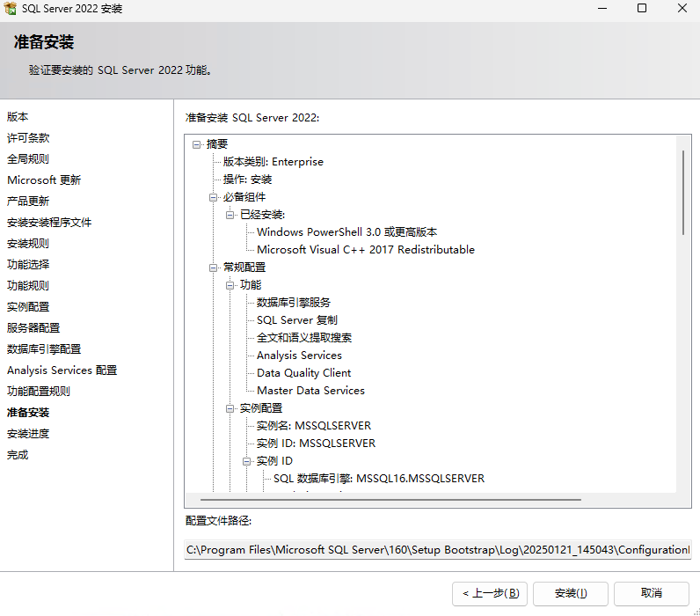Select Master Data Services tree row
This screenshot has width=700, height=616.
[310, 390]
